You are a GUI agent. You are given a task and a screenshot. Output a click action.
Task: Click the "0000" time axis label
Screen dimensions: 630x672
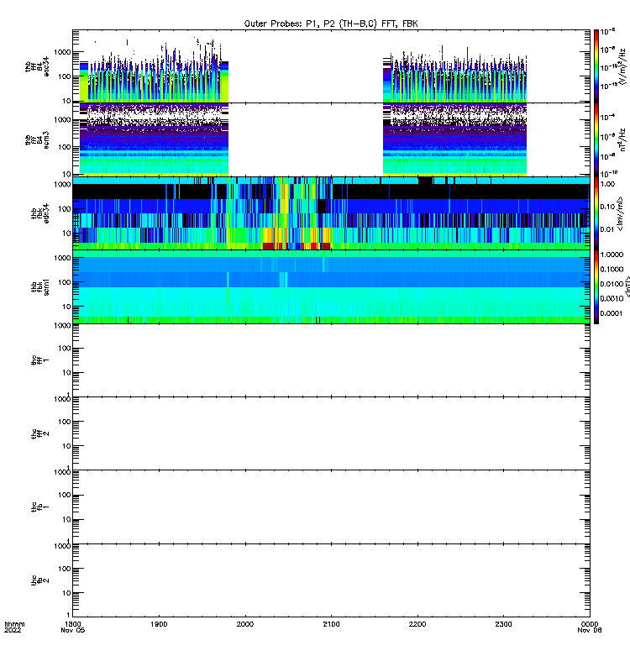click(590, 624)
